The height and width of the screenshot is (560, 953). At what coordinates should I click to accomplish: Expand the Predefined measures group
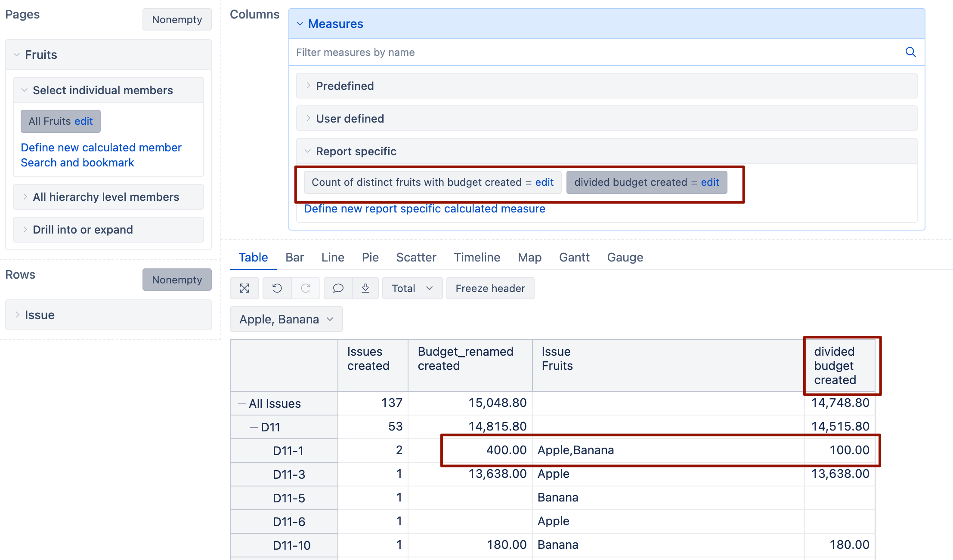(x=607, y=86)
